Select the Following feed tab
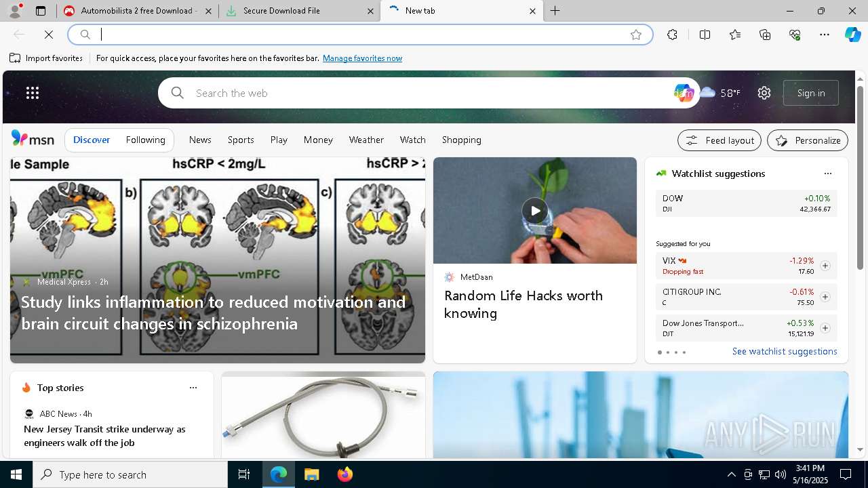The image size is (868, 488). pyautogui.click(x=145, y=140)
